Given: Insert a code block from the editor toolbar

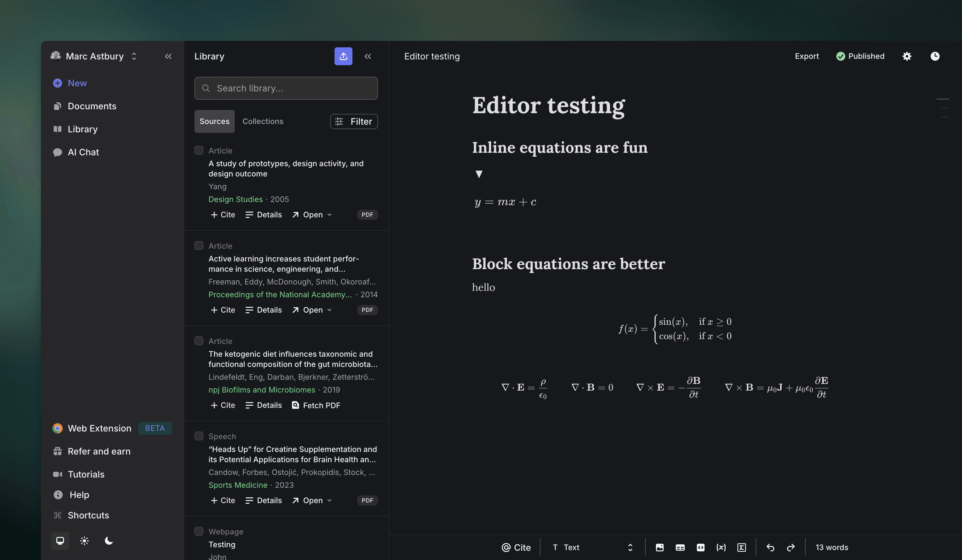Looking at the screenshot, I should 700,548.
